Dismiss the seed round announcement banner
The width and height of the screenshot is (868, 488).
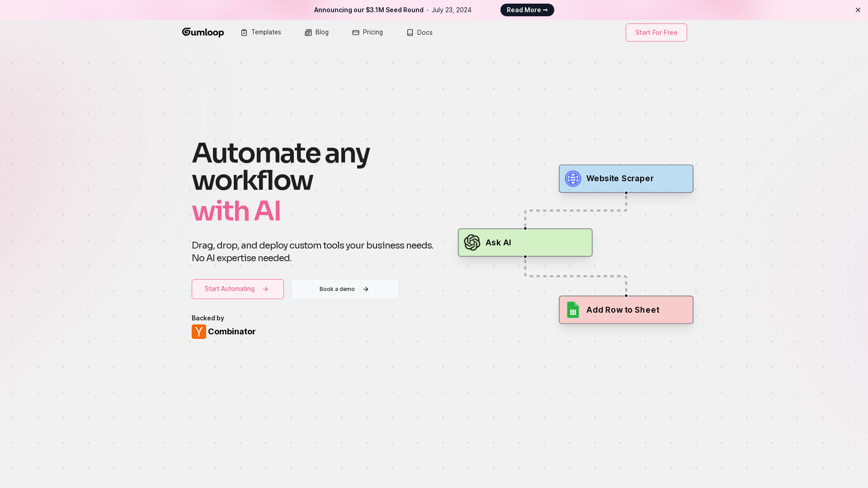point(858,10)
